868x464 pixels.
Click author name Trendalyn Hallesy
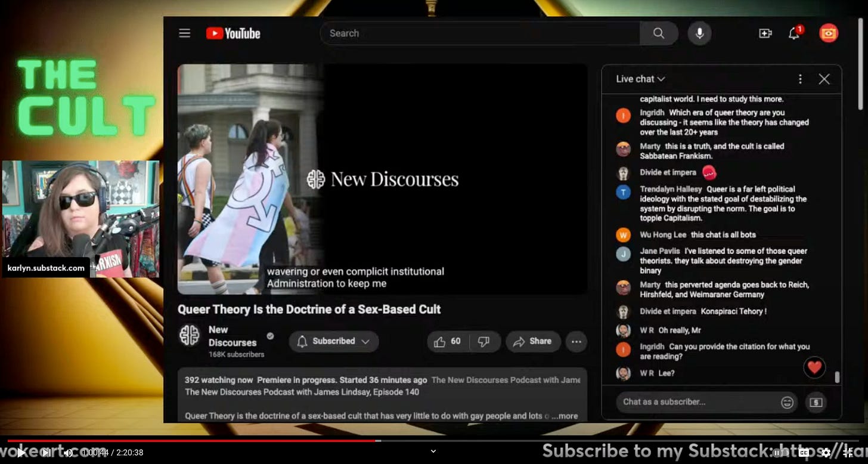coord(671,189)
